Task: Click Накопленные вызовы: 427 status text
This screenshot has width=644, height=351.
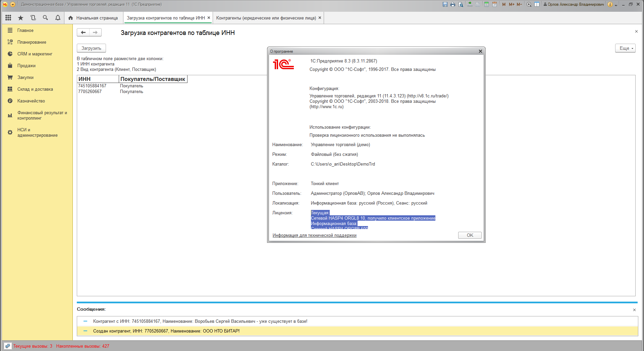Action: click(x=83, y=346)
